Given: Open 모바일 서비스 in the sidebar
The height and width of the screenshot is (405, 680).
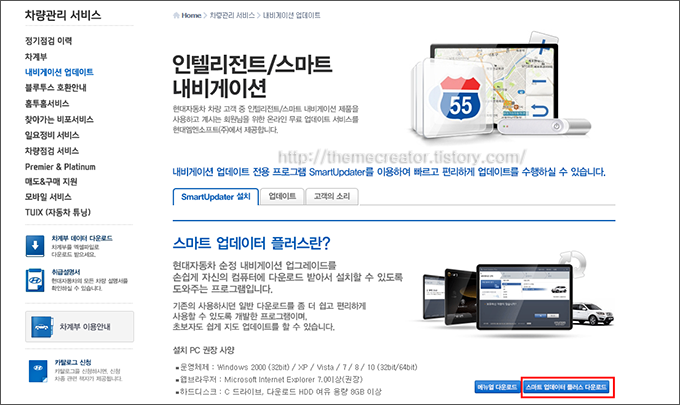Looking at the screenshot, I should [48, 197].
